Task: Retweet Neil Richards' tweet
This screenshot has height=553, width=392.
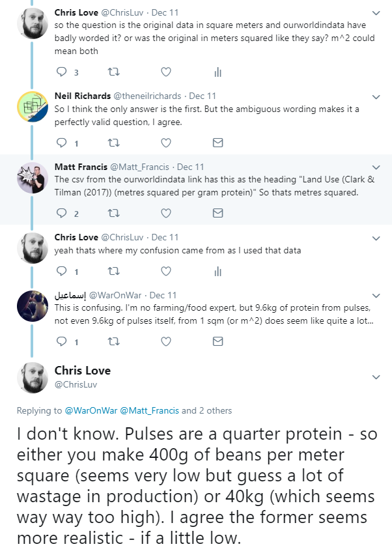Action: pos(114,143)
